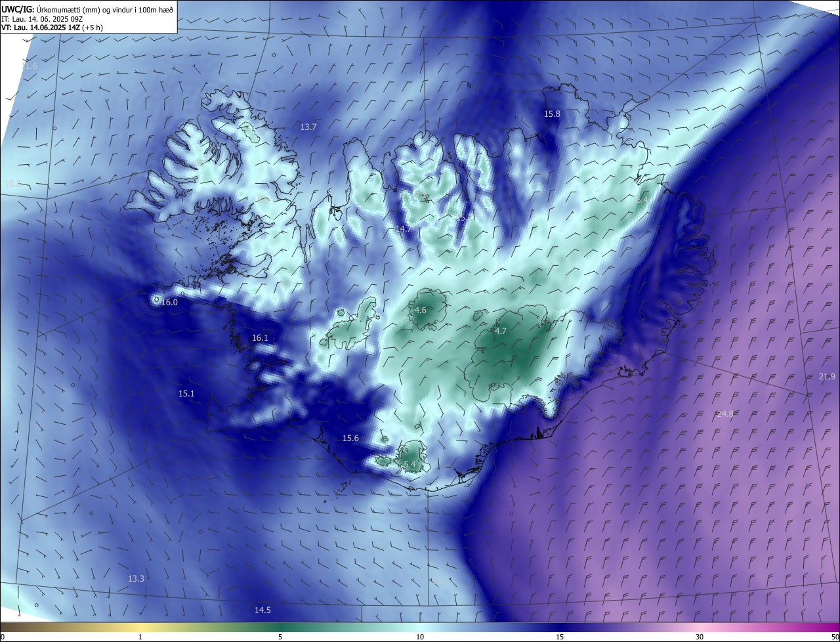Click the 11.6 value label on the map
The width and height of the screenshot is (840, 642).
tap(30, 67)
